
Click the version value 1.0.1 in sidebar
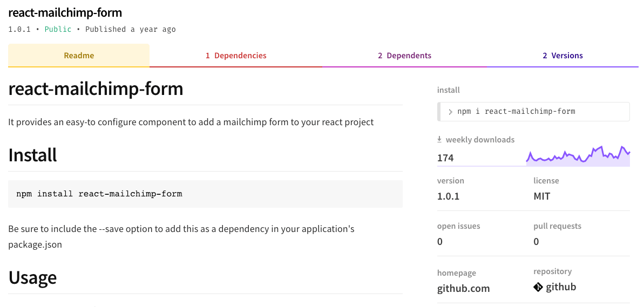(x=449, y=196)
